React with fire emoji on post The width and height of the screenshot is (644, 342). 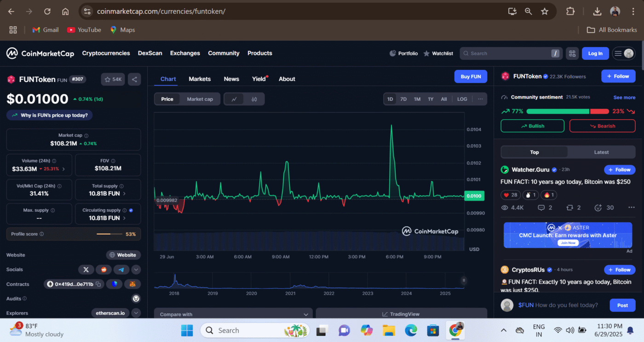548,195
